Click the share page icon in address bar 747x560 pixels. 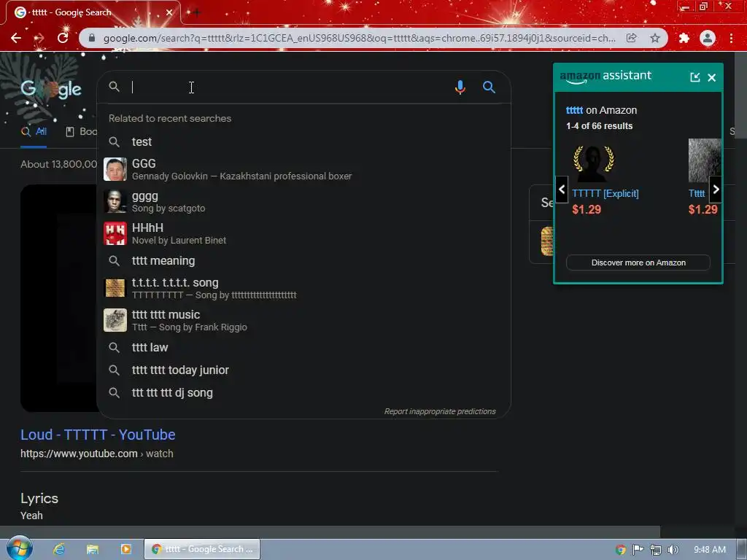coord(631,38)
